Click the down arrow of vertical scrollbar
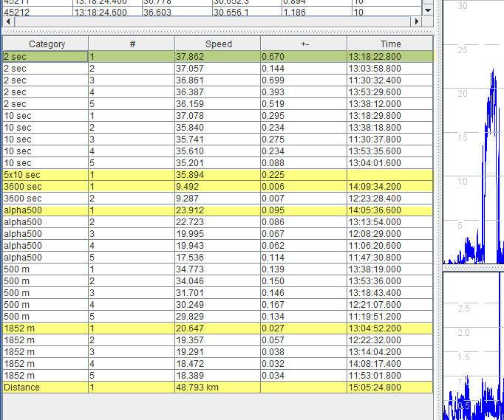 pyautogui.click(x=427, y=11)
